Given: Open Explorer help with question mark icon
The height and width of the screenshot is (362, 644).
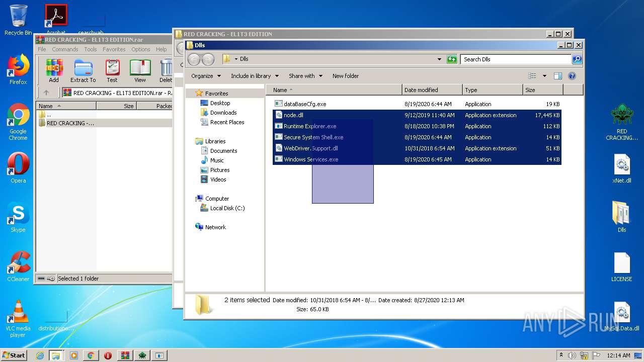Looking at the screenshot, I should tap(572, 76).
